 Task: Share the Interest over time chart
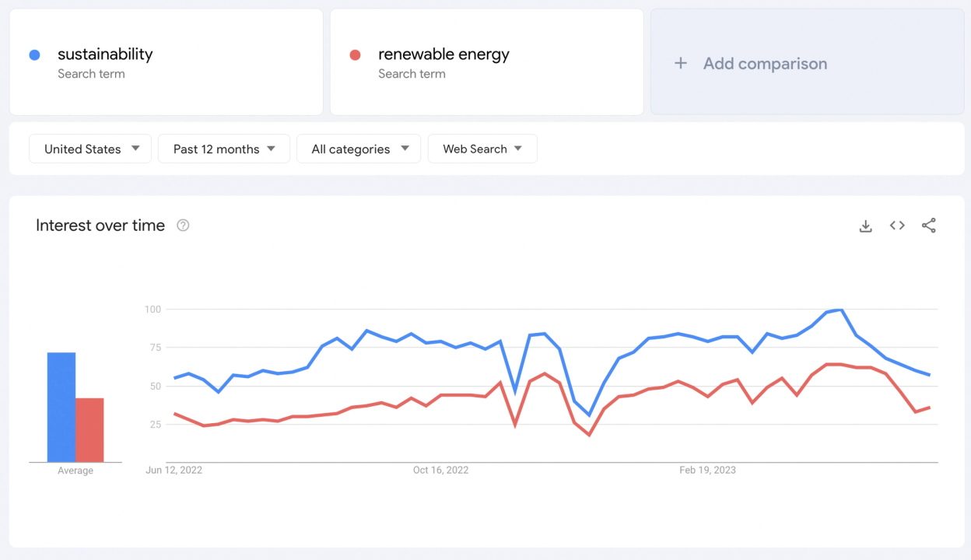point(928,226)
